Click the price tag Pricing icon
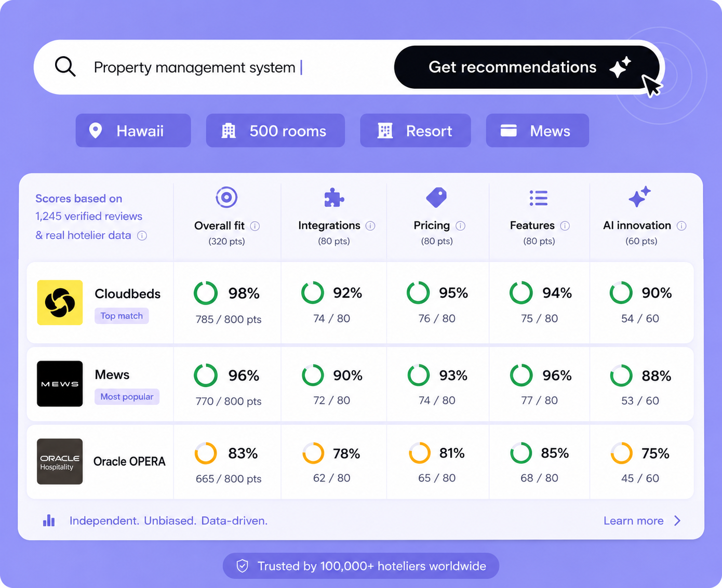This screenshot has width=722, height=588. click(x=436, y=197)
